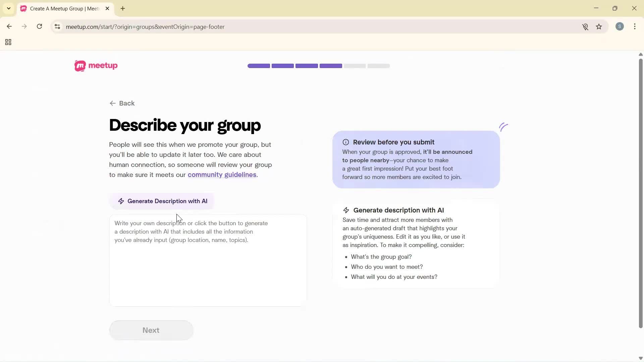Select the Create A Meetup Group tab
Image resolution: width=644 pixels, height=362 pixels.
(60, 8)
